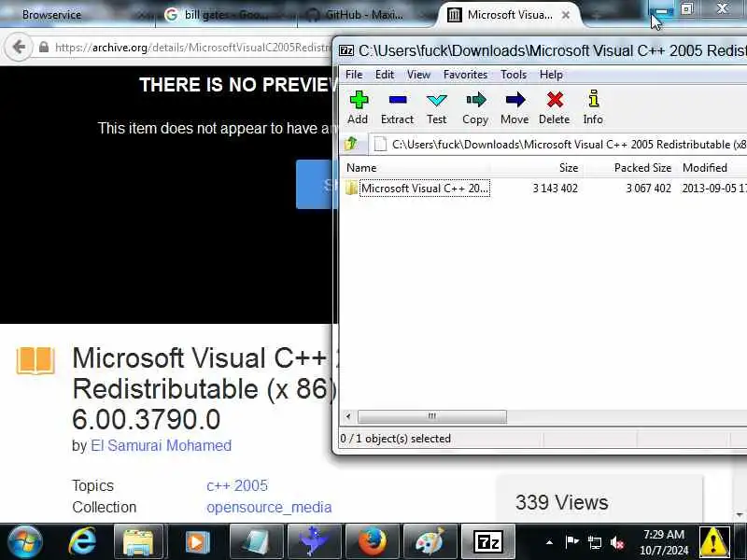Click the left arrow of 7-Zip scrollbar
Viewport: 747px width, 560px height.
click(x=348, y=416)
